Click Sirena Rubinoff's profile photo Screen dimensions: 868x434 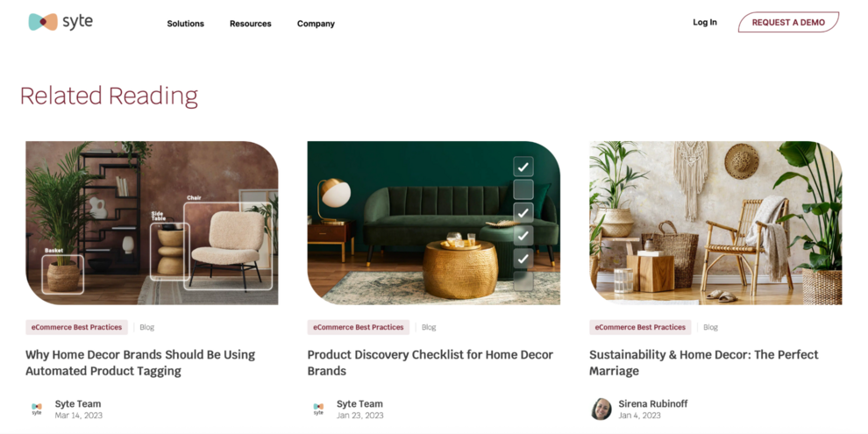[601, 409]
